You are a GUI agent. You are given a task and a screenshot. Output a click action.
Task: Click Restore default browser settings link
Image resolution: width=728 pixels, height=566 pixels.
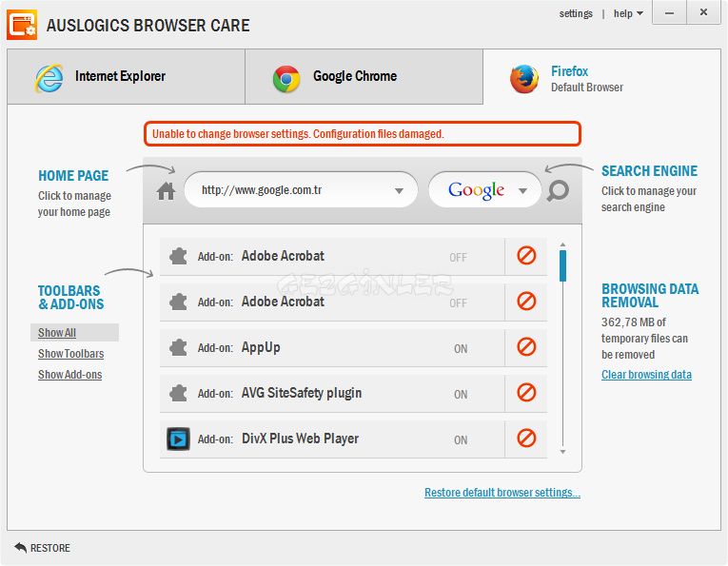(x=502, y=493)
